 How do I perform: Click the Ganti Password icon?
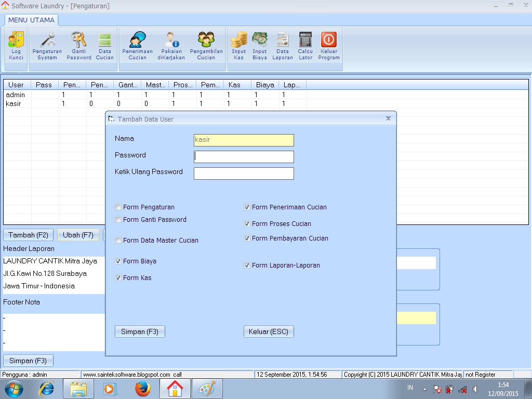pyautogui.click(x=78, y=46)
